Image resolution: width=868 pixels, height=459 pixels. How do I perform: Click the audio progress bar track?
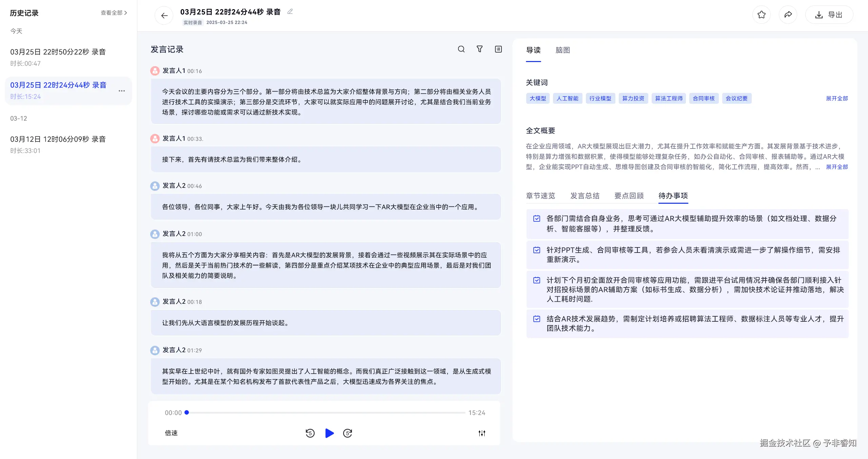pyautogui.click(x=325, y=413)
